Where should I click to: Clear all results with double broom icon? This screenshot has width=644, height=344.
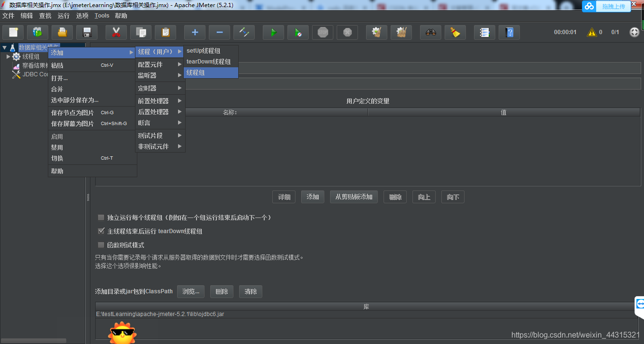click(x=402, y=32)
